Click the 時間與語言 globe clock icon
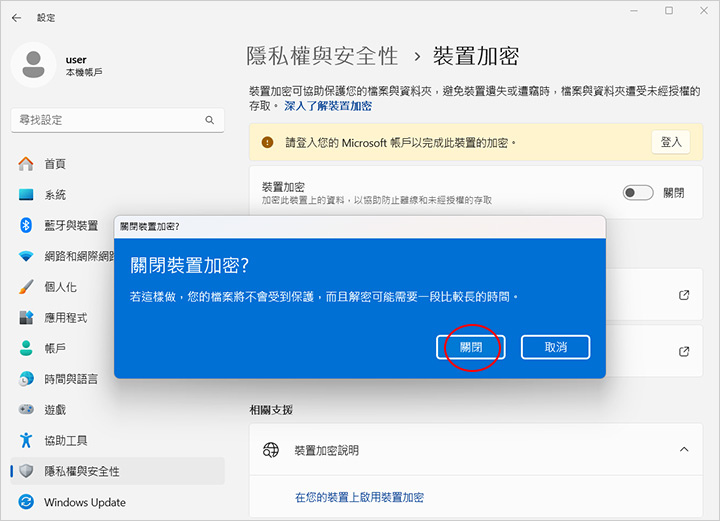 [x=26, y=379]
